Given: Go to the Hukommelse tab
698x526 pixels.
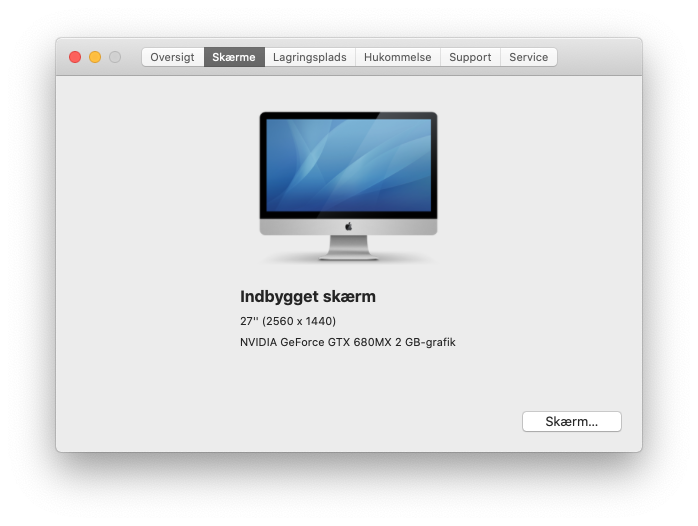Looking at the screenshot, I should 398,57.
